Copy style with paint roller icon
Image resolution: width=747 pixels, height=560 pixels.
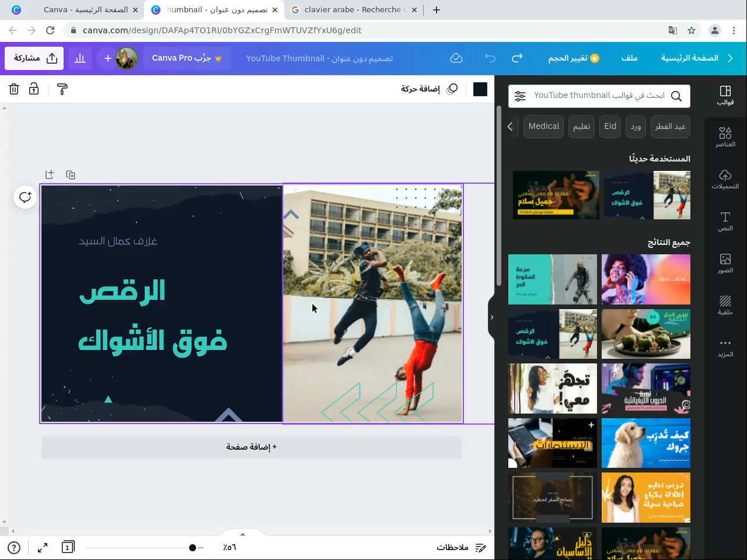pyautogui.click(x=62, y=89)
